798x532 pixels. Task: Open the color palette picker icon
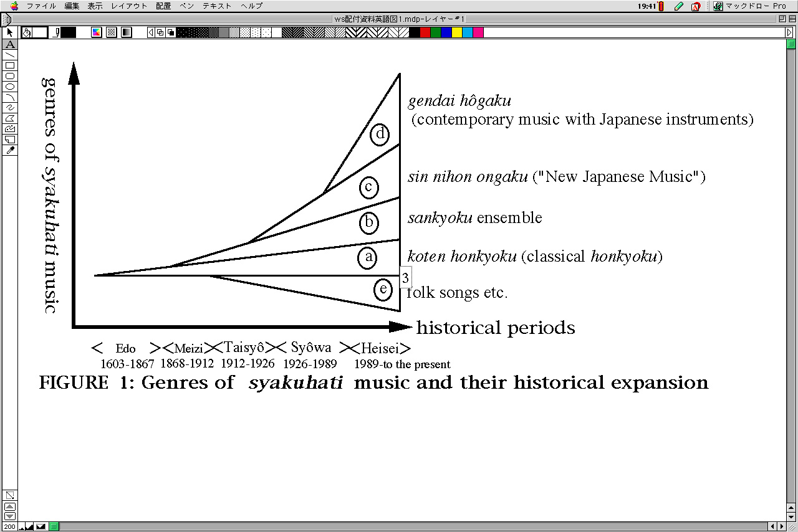[97, 32]
